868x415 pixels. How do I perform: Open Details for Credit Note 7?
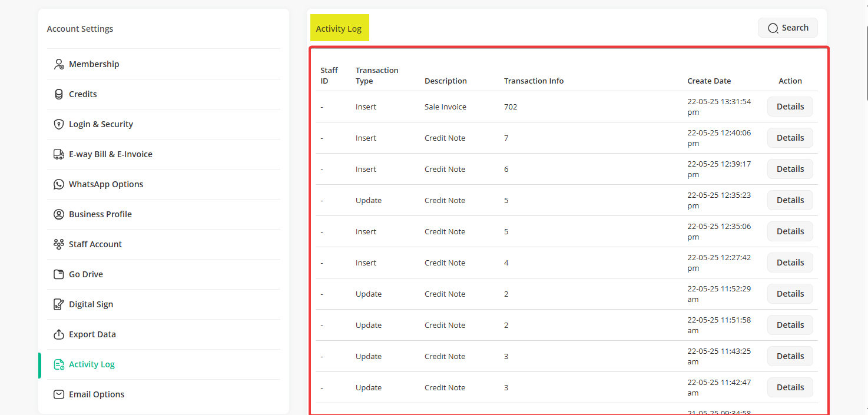pos(790,138)
